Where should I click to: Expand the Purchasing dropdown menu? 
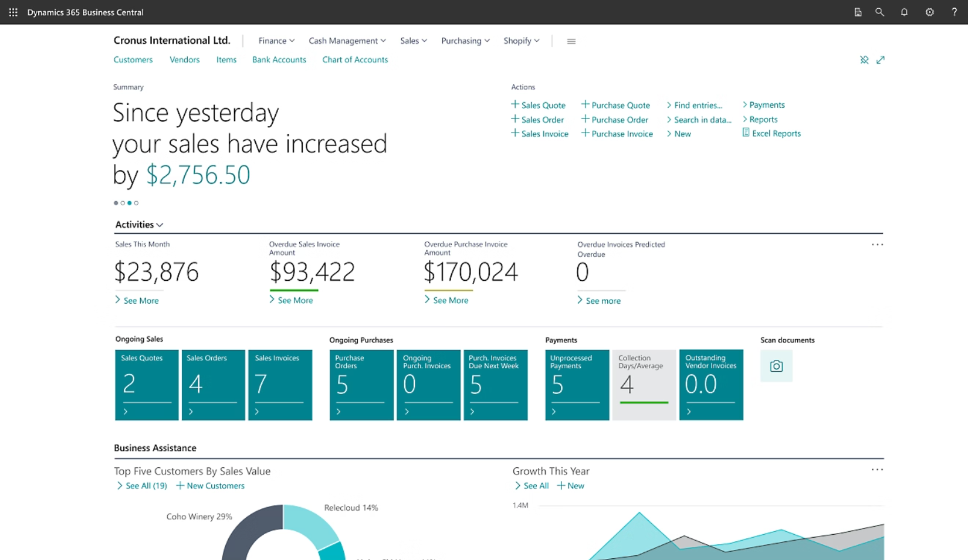(x=465, y=40)
